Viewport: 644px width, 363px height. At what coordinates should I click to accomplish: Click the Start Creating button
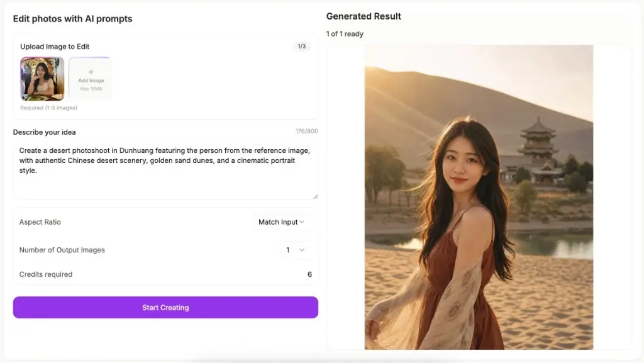coord(165,308)
